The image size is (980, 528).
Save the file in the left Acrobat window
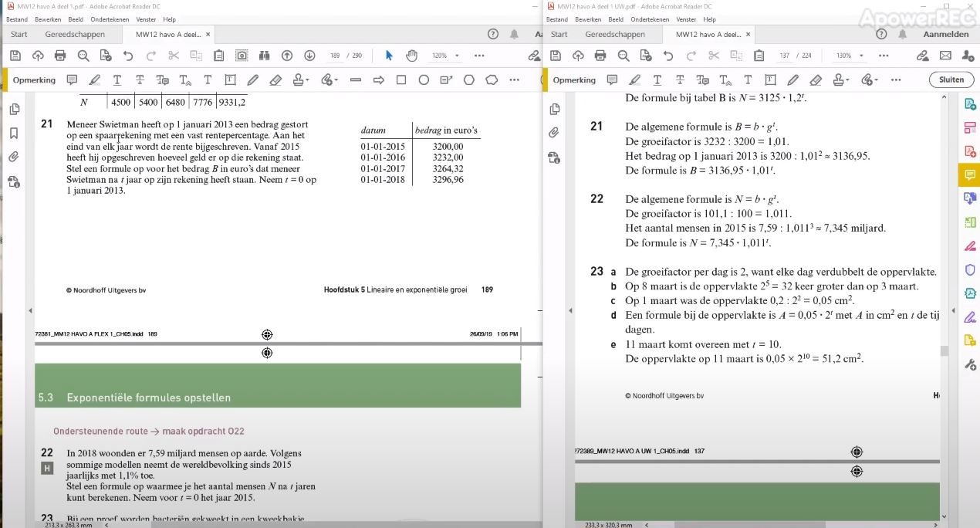tap(15, 56)
